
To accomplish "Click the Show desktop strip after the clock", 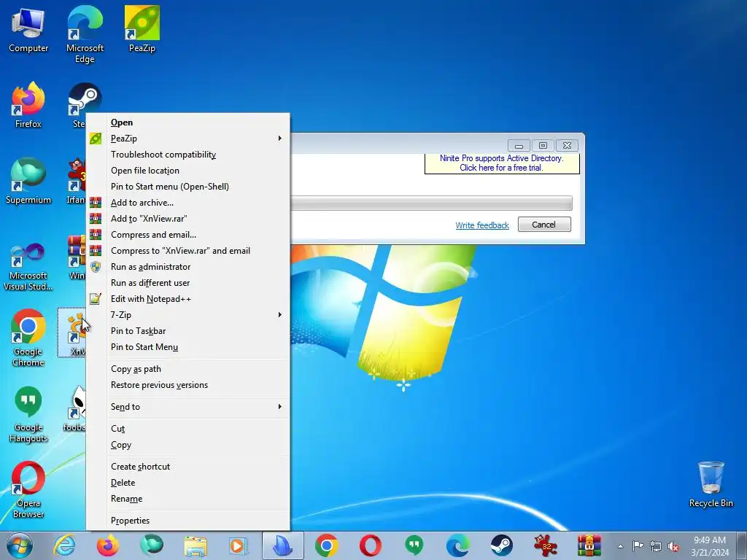I will (742, 545).
